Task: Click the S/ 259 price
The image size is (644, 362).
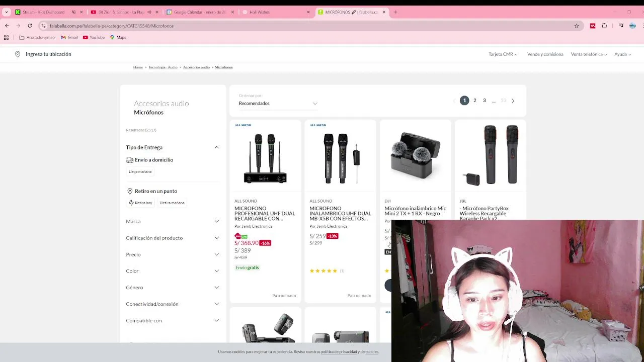Action: coord(317,236)
